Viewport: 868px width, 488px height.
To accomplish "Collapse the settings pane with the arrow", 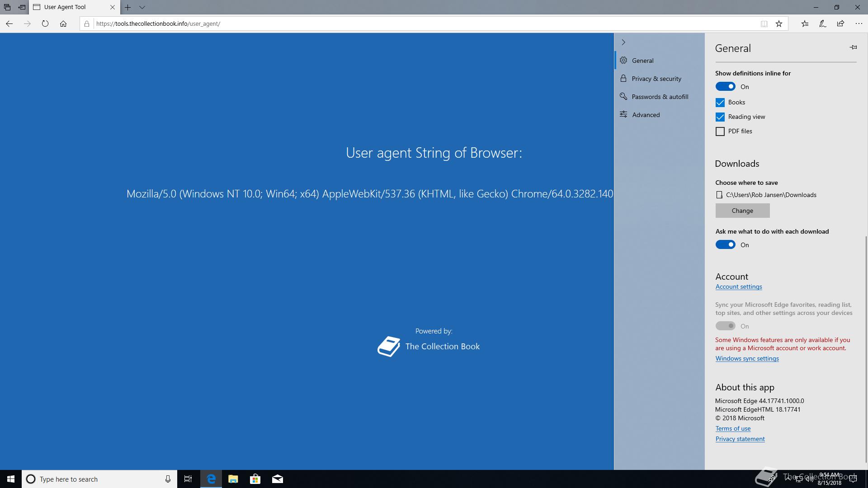I will point(623,42).
